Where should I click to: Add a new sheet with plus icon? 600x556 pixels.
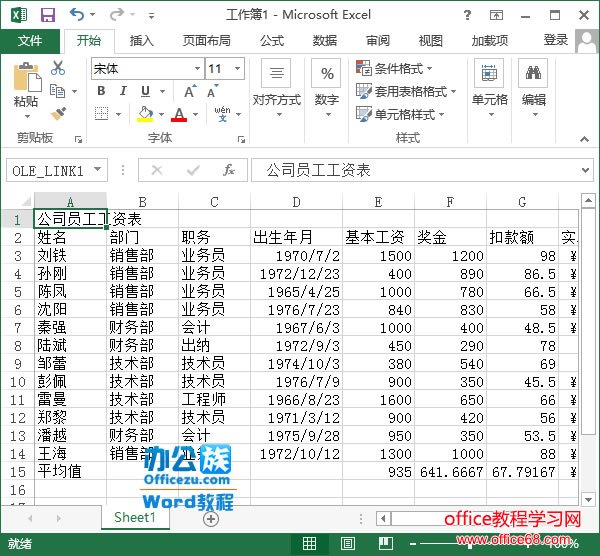coord(210,518)
